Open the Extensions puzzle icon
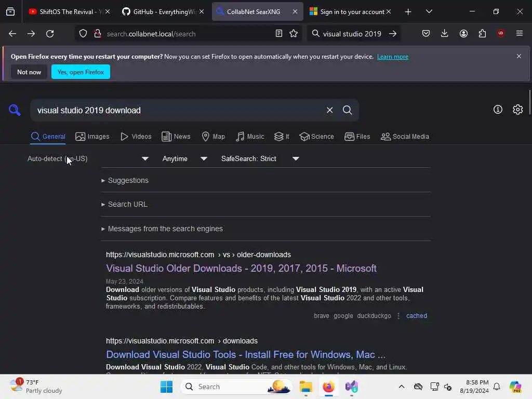Image resolution: width=532 pixels, height=399 pixels. (482, 33)
